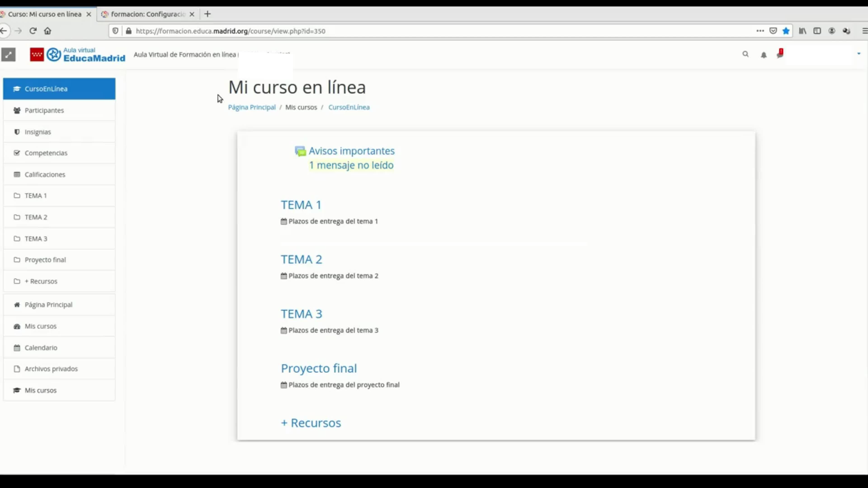Open Plazos de entrega del tema 1

(x=333, y=221)
